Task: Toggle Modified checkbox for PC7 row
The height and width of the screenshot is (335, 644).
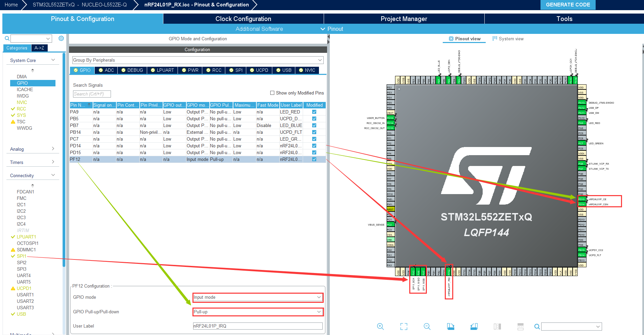Action: point(314,139)
